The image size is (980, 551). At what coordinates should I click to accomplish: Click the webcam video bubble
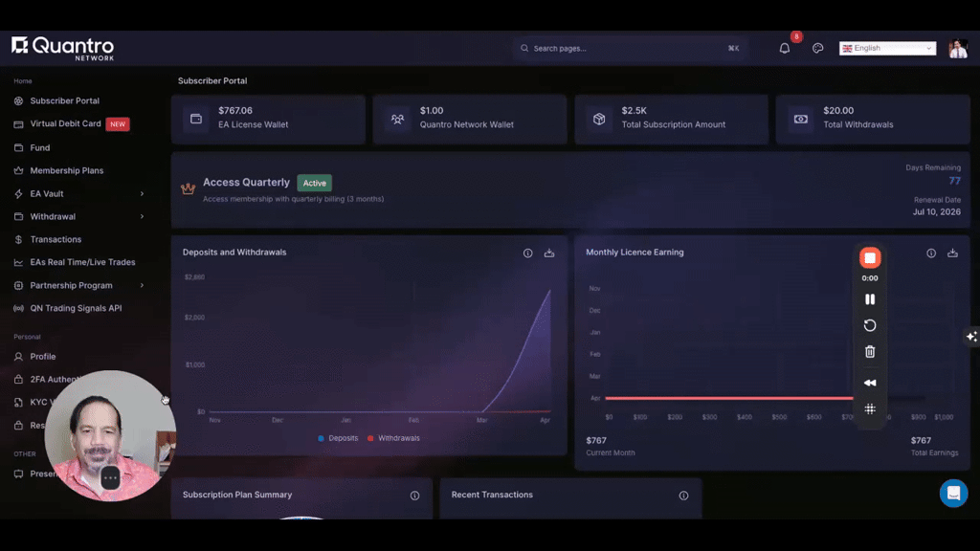(110, 435)
